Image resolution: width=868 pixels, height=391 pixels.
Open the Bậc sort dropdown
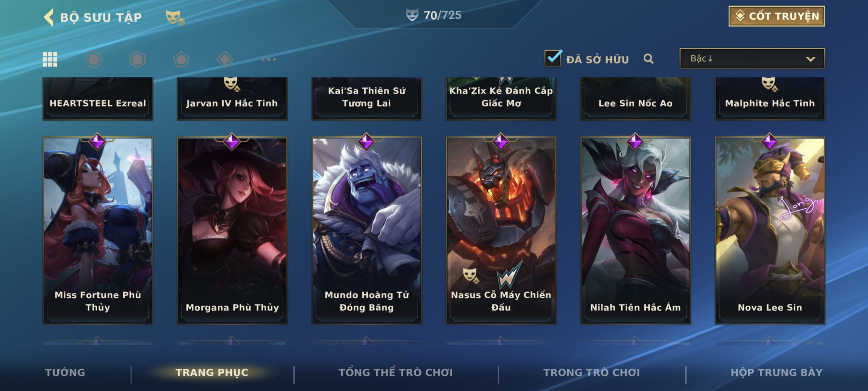[x=752, y=59]
